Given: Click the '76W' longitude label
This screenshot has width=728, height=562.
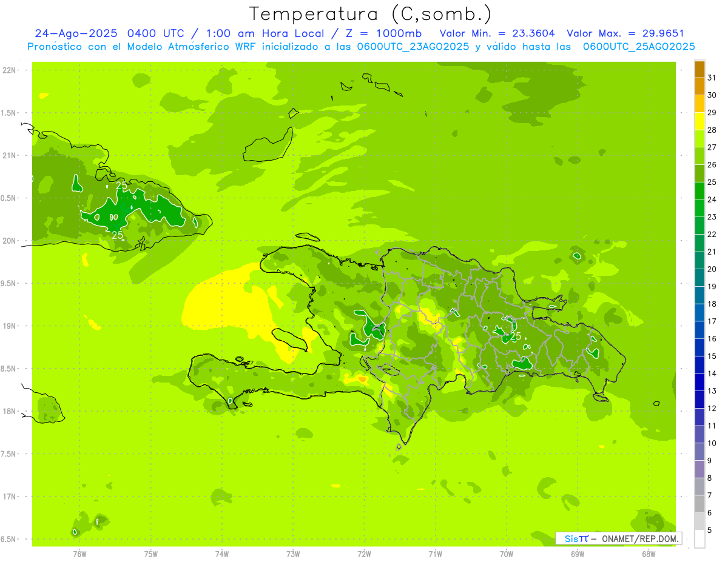Looking at the screenshot, I should [79, 554].
